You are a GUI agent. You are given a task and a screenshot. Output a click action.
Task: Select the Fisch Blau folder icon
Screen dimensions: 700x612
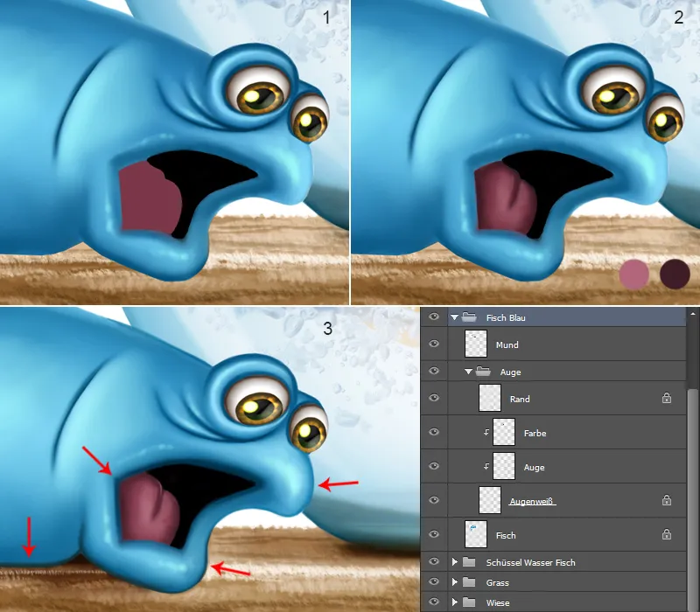click(x=469, y=317)
